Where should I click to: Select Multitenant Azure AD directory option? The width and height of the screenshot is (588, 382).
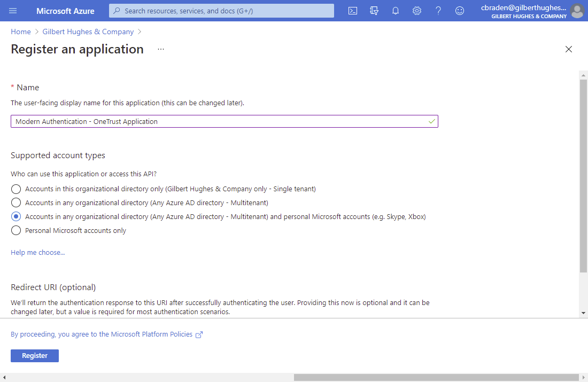pyautogui.click(x=16, y=203)
